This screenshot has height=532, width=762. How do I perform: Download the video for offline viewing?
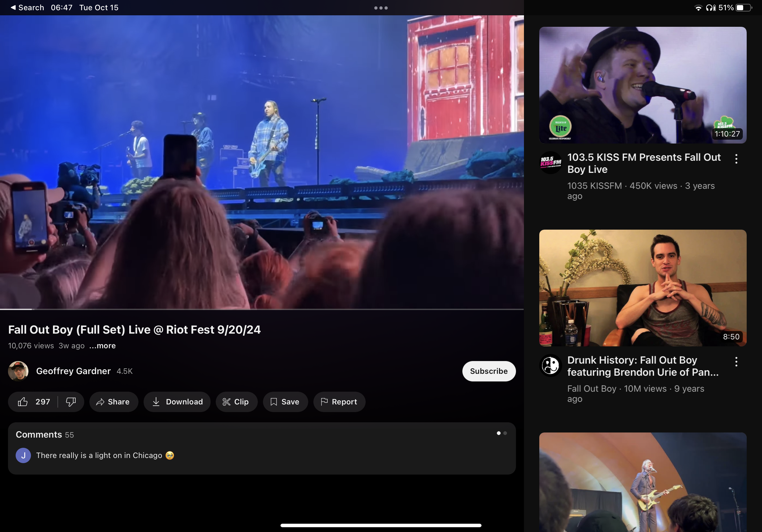click(x=177, y=402)
